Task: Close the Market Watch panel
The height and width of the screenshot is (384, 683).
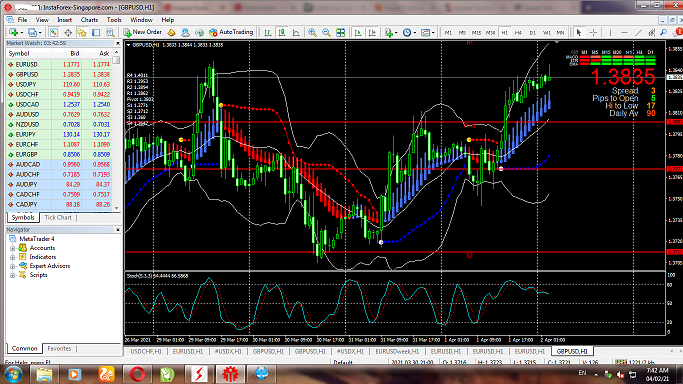Action: pyautogui.click(x=118, y=43)
